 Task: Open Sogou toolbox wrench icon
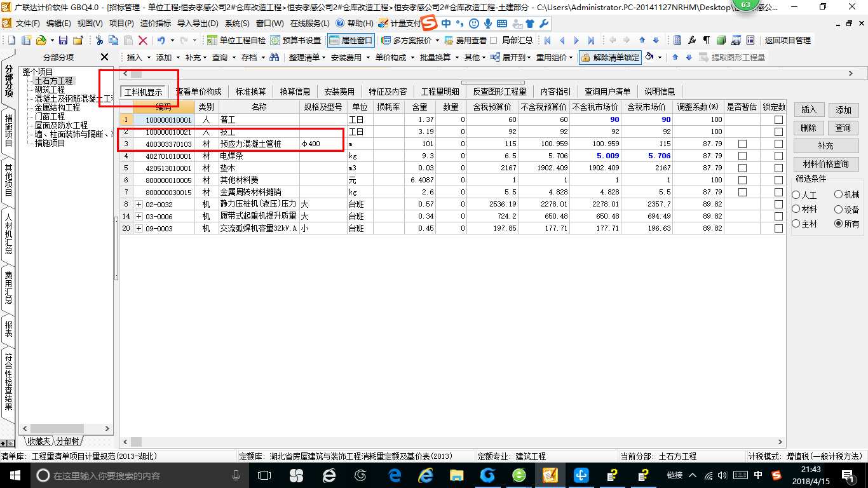coord(544,24)
